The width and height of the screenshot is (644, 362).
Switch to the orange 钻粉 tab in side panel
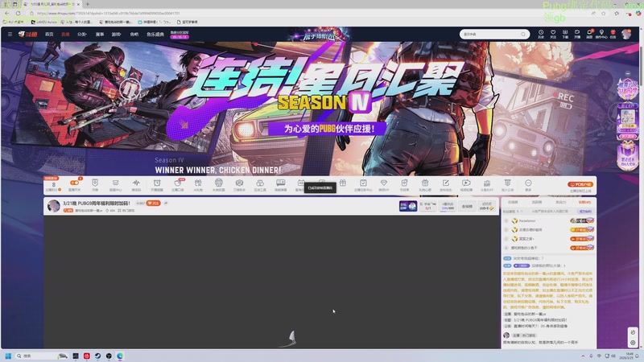(584, 203)
